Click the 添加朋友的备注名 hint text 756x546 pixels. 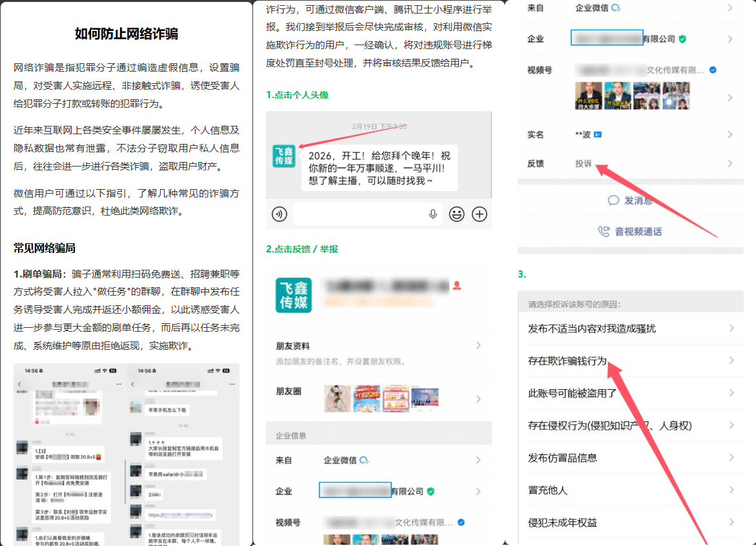pyautogui.click(x=341, y=361)
